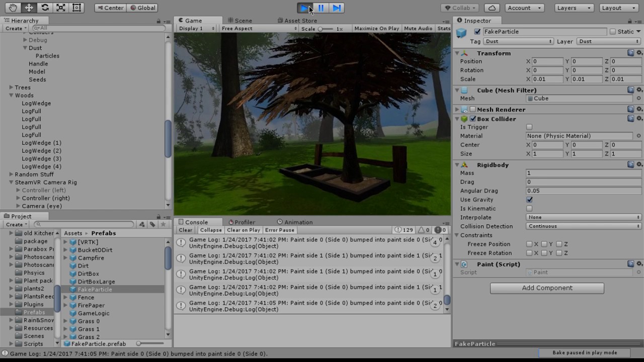Enable the Mesh Renderer component checkbox

pyautogui.click(x=472, y=109)
